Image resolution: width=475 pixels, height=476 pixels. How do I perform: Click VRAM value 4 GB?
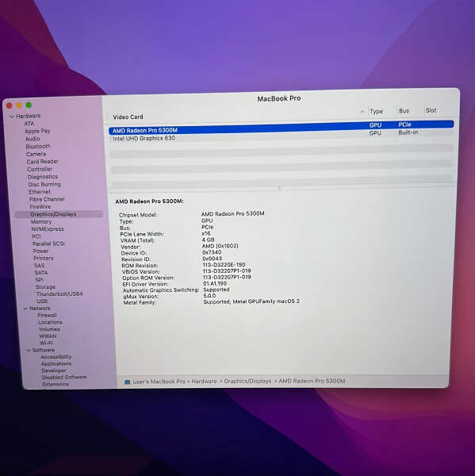209,240
